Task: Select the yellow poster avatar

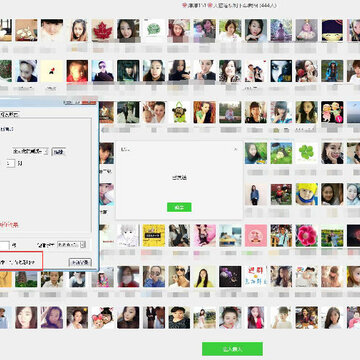Action: click(x=154, y=235)
